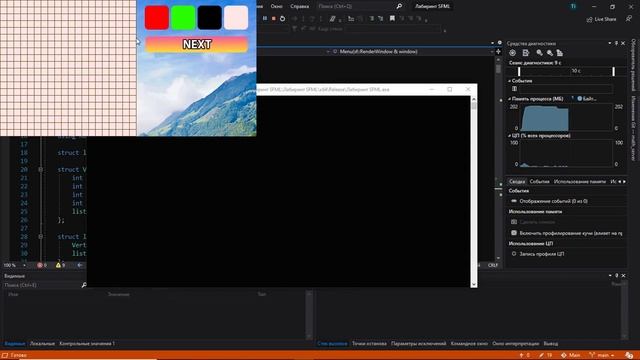Pause debugging with the pause icon
This screenshot has height=360, width=640.
point(264,18)
